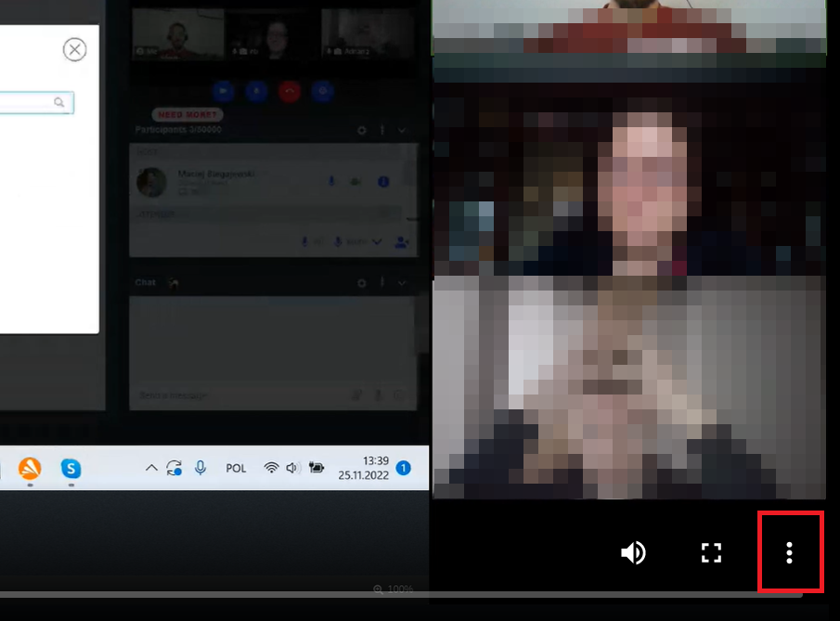Open the video player three-dot options menu
Screen dimensions: 840x621
789,552
